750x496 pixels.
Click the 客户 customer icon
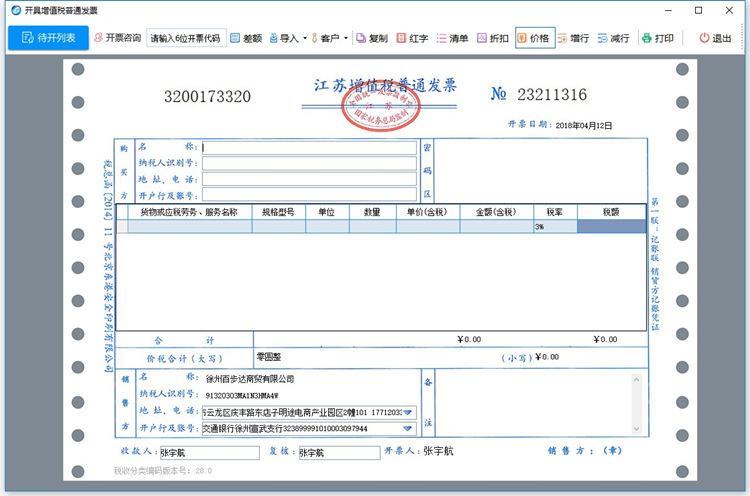coord(314,38)
